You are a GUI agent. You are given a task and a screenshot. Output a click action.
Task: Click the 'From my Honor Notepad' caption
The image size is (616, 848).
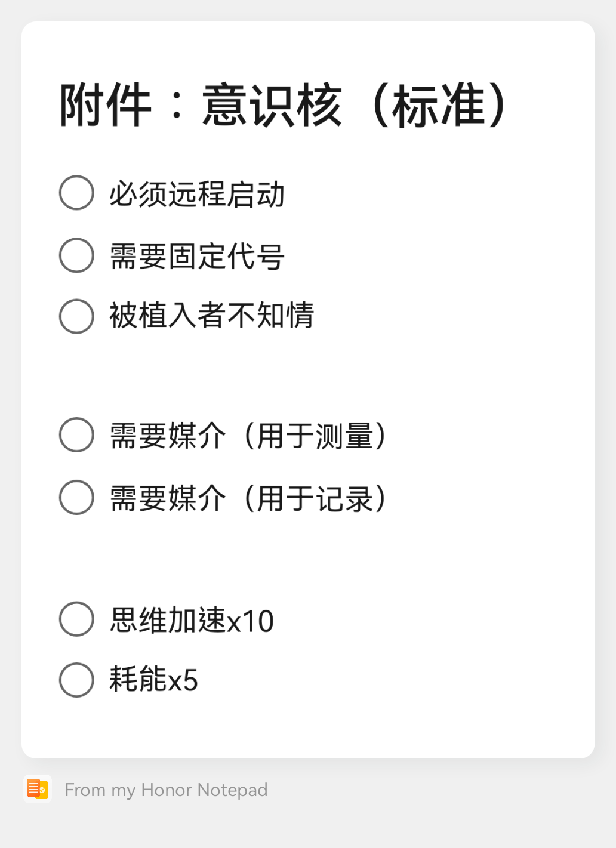click(166, 790)
